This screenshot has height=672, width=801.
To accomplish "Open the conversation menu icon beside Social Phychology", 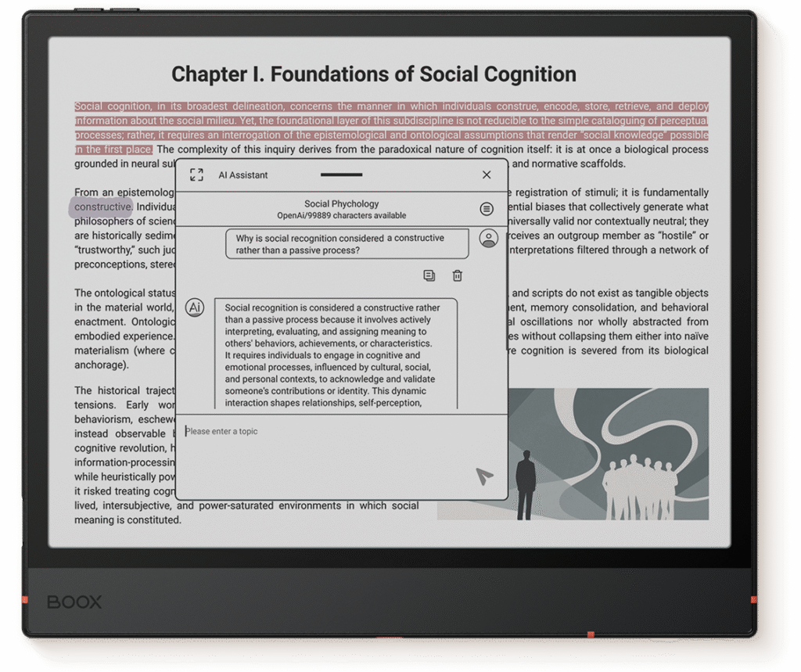I will coord(487,209).
